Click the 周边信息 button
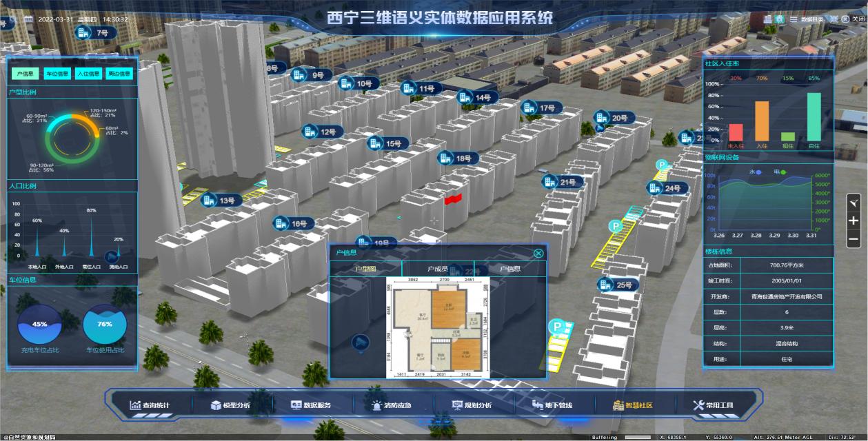The image size is (868, 441). pos(119,74)
